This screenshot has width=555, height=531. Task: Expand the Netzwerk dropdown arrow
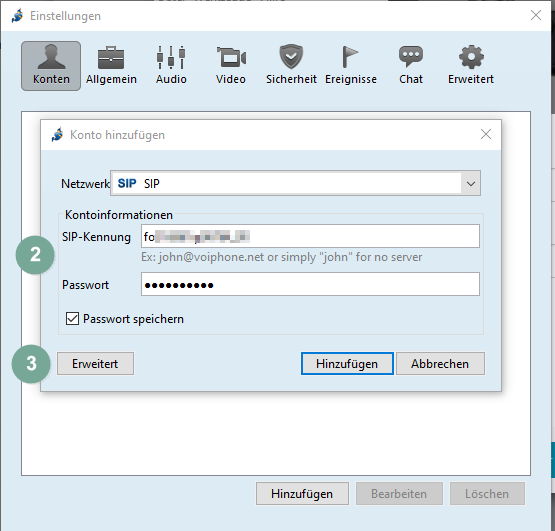[470, 183]
